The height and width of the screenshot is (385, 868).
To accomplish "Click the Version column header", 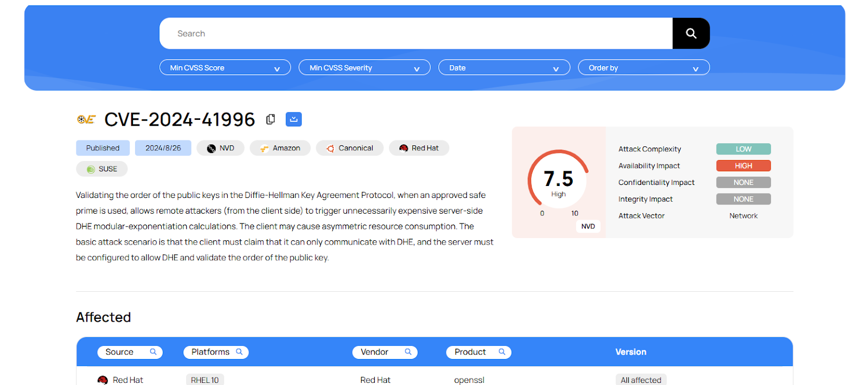I will [x=630, y=352].
